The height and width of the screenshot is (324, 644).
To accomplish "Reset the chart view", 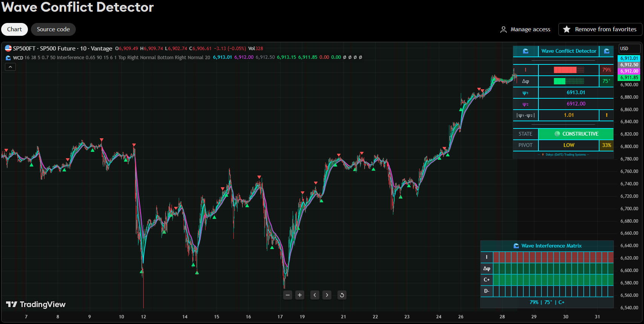I will [342, 295].
